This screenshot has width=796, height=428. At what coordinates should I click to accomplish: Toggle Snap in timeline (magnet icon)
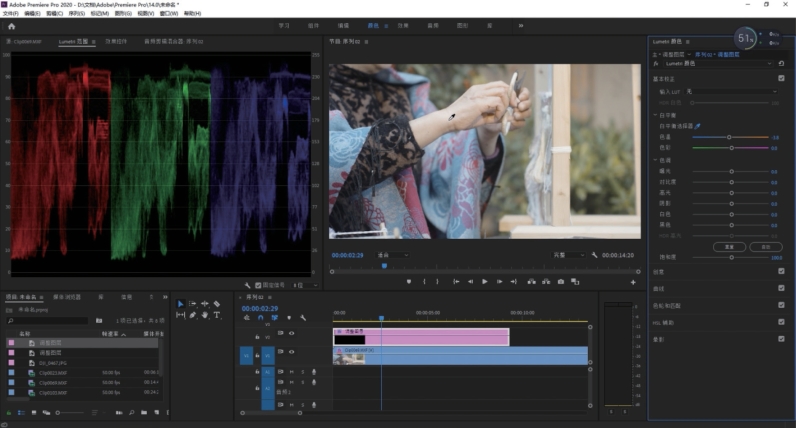(x=260, y=318)
